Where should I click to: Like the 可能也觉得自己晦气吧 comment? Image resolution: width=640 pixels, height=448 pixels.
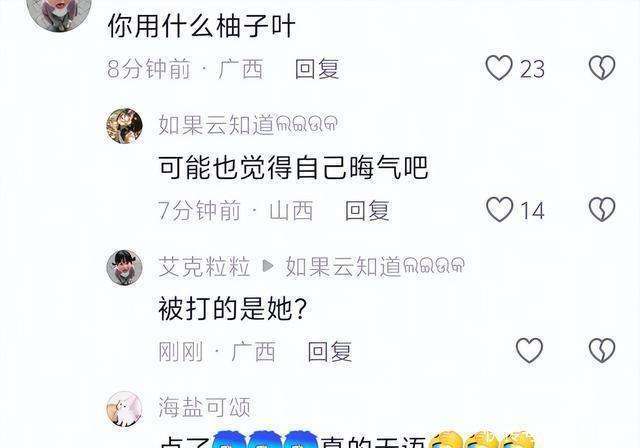[499, 210]
